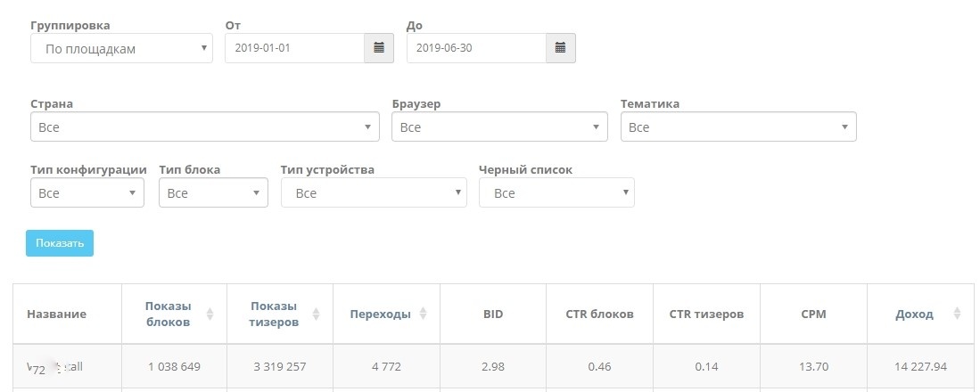Select the first table row name
980x392 pixels.
[55, 366]
